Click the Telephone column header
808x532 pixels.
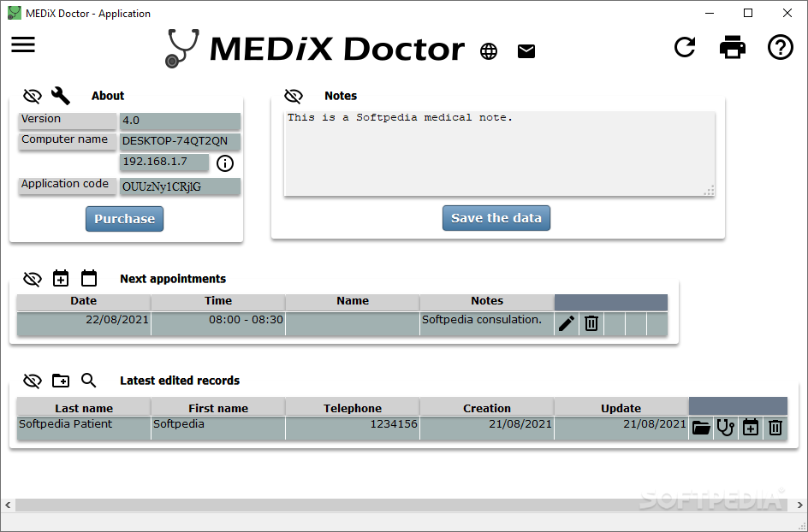coord(353,408)
